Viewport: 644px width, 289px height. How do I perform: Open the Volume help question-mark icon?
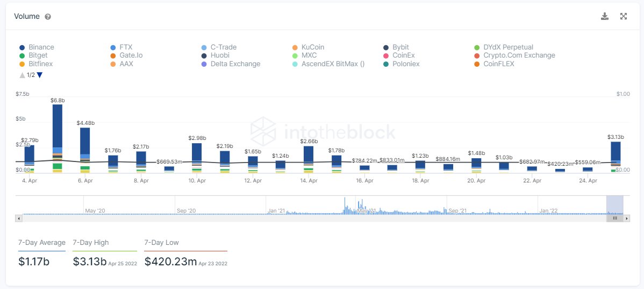tap(48, 17)
